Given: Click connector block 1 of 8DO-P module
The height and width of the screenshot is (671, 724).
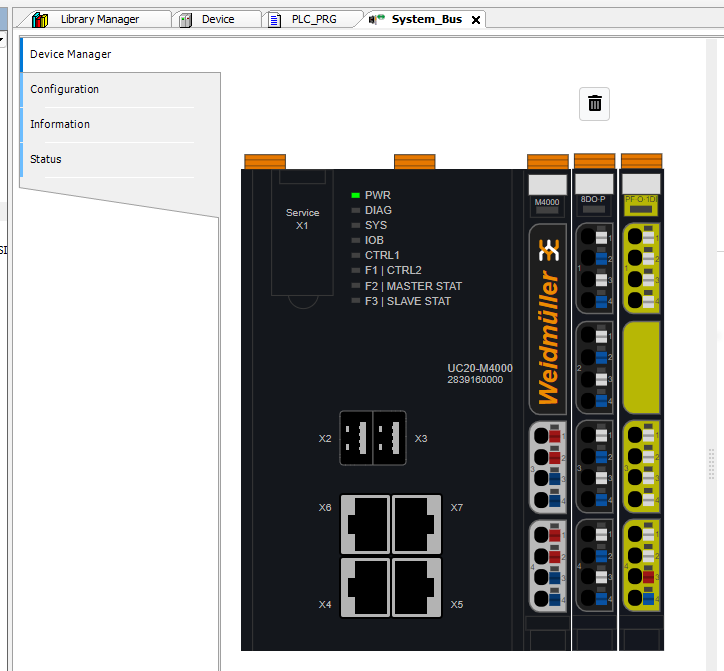Looking at the screenshot, I should pyautogui.click(x=595, y=269).
